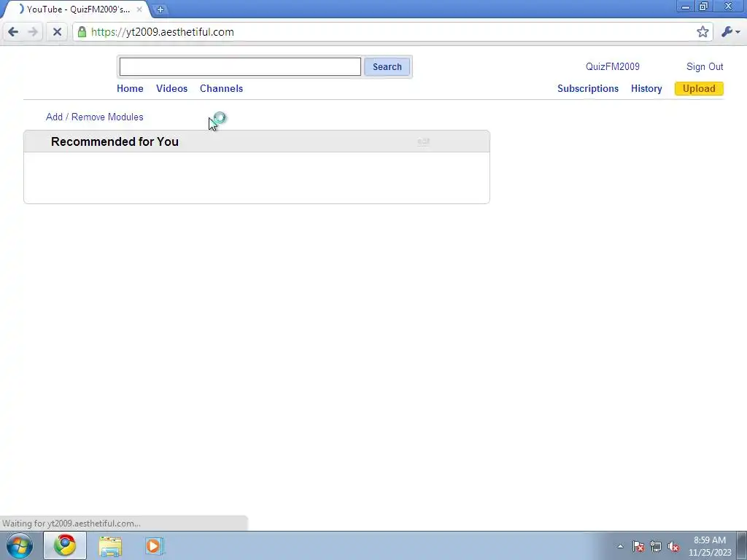Open the Videos navigation link

(x=172, y=88)
